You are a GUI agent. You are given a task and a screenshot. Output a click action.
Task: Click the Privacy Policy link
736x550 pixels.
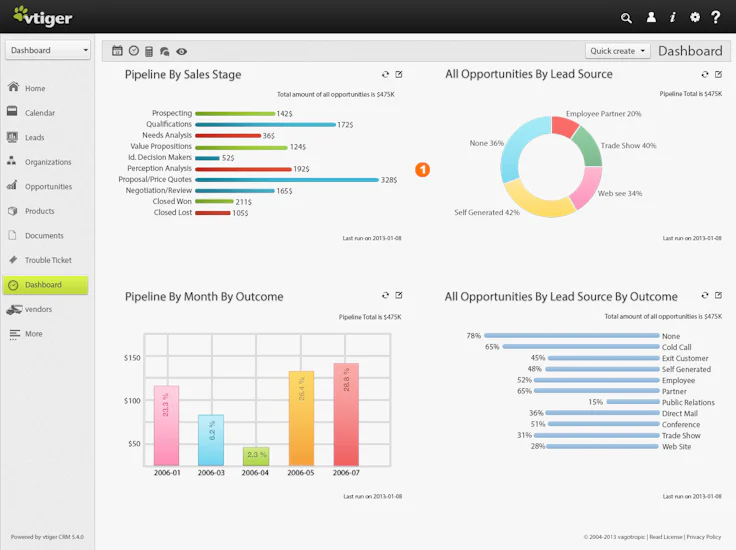pos(704,537)
